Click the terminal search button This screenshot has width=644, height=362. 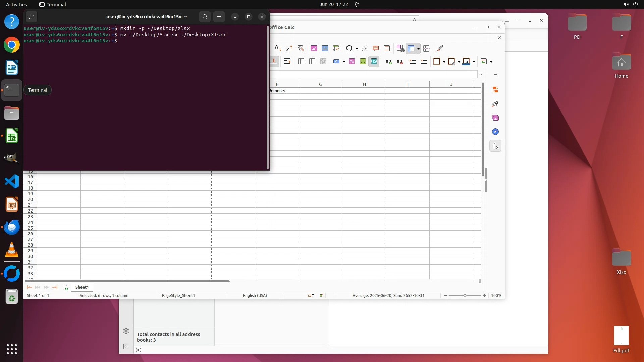coord(205,17)
